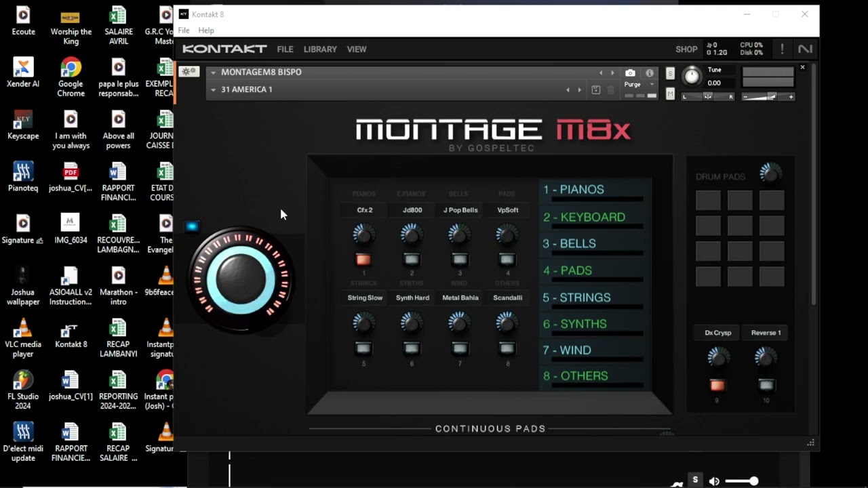
Task: Open the FILE menu in Kontakt header
Action: (285, 49)
